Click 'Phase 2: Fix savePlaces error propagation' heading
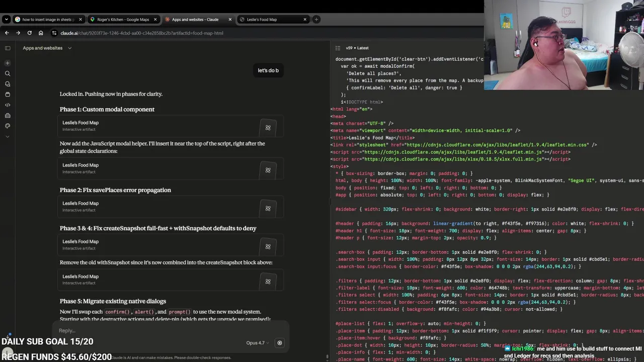The height and width of the screenshot is (362, 644). click(115, 190)
